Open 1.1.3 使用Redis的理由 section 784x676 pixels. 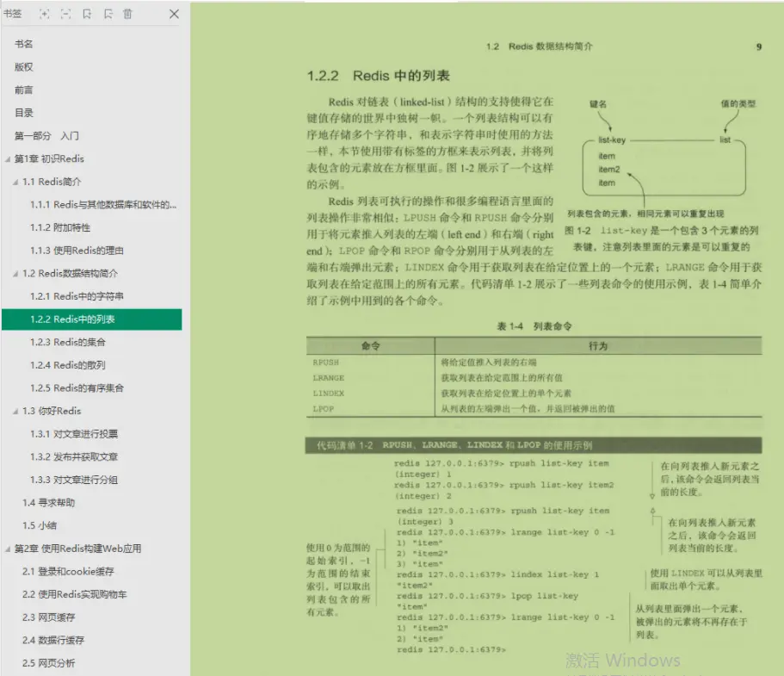(77, 251)
